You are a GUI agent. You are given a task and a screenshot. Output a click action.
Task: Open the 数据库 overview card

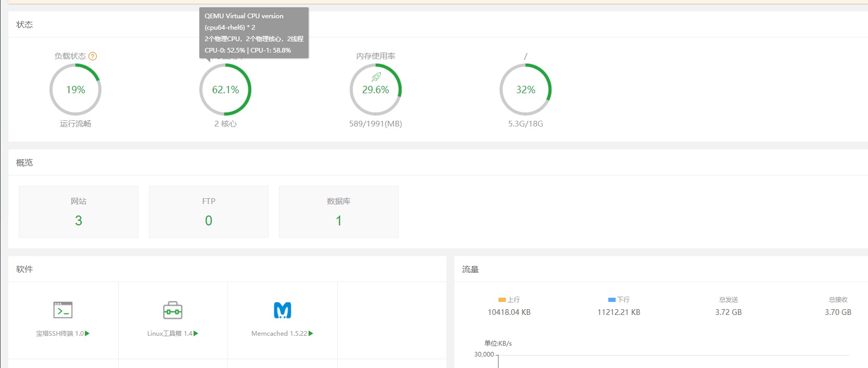coord(339,212)
